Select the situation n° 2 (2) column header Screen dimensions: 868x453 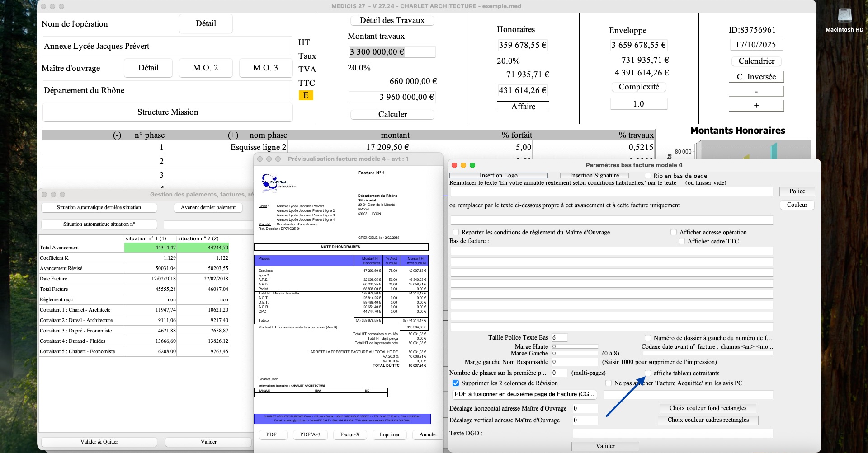(203, 238)
